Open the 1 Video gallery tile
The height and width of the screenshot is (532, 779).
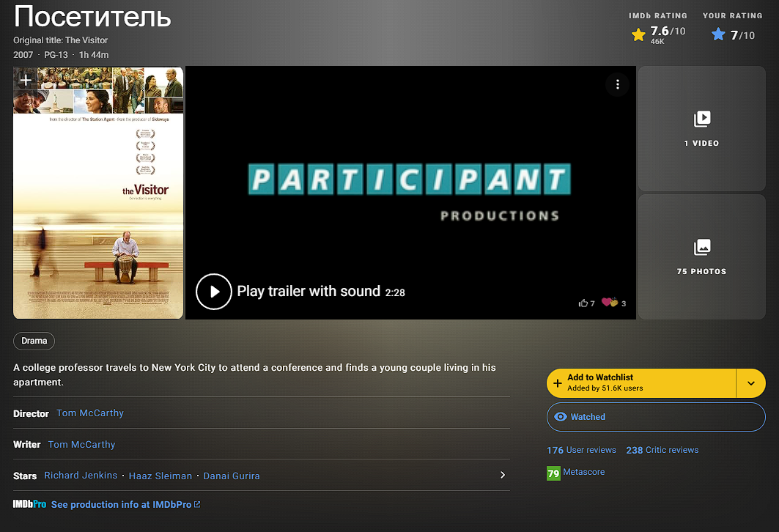point(701,129)
